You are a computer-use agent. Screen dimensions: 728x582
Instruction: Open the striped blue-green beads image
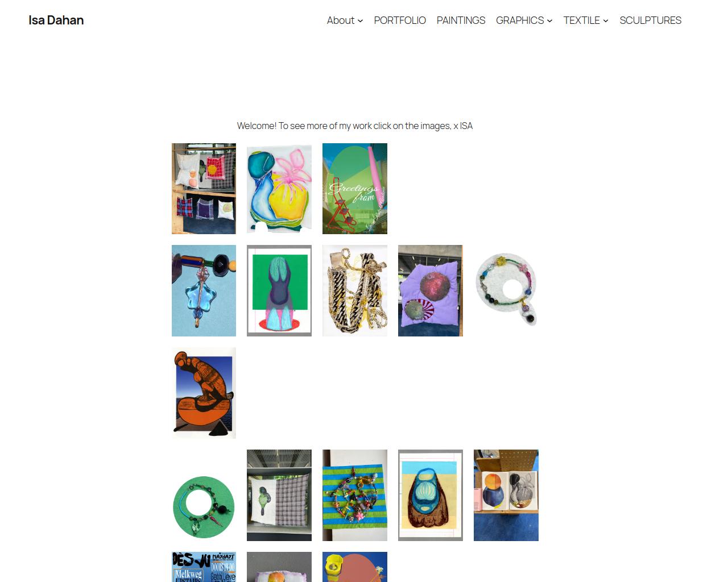[x=355, y=495]
